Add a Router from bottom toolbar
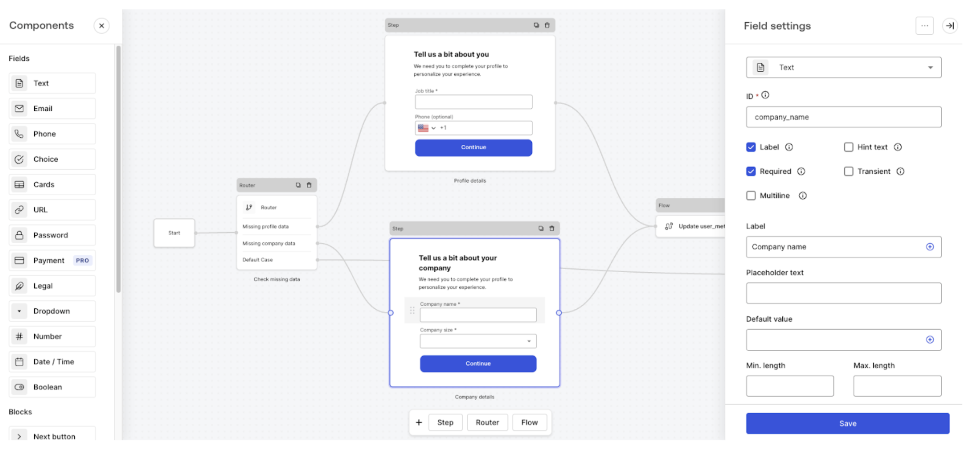Screen dimensions: 980x461 (487, 422)
